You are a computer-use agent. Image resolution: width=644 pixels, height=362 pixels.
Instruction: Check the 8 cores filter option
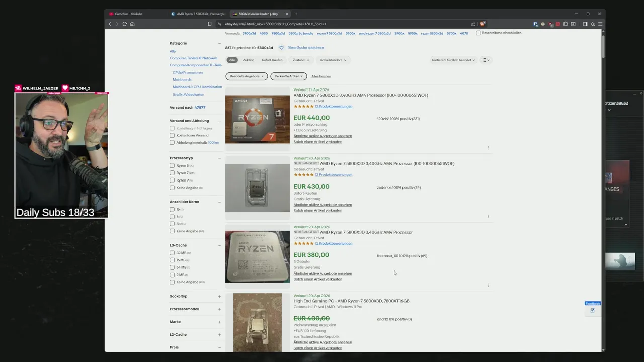point(172,224)
